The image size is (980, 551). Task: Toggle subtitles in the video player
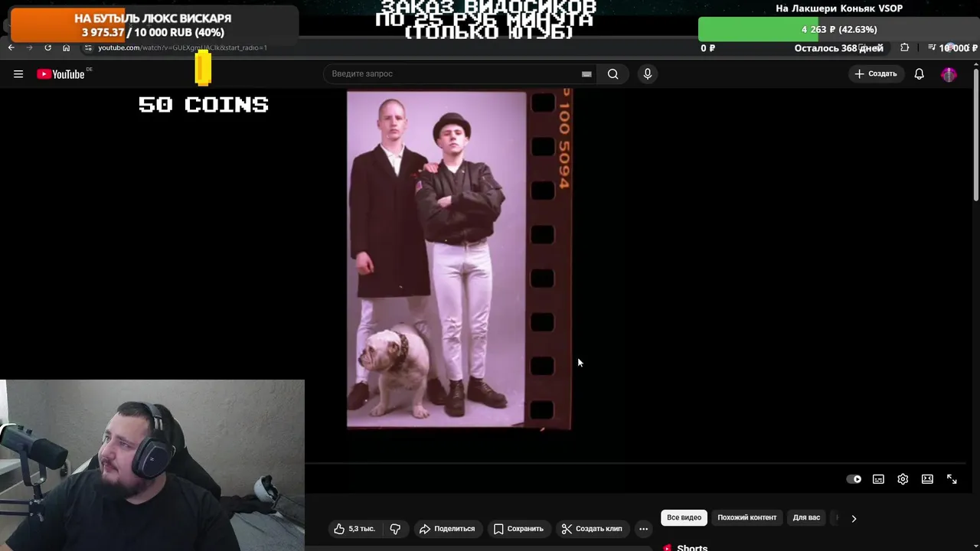pyautogui.click(x=878, y=479)
